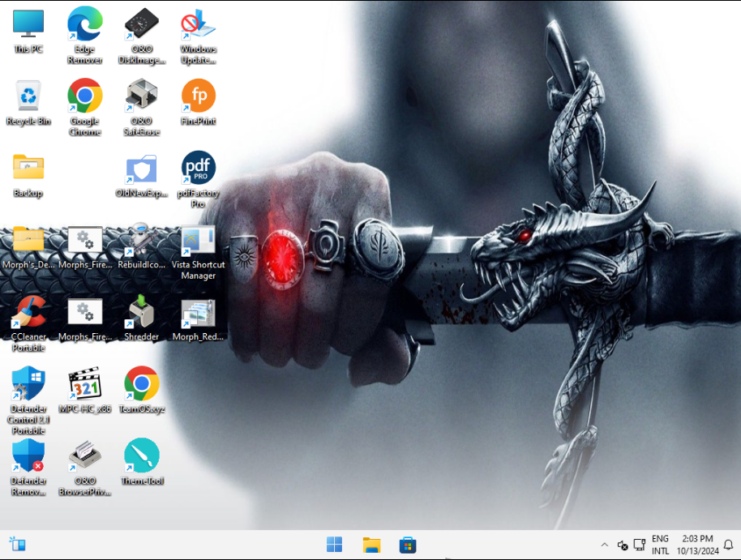Select the Edge Remover shortcut
The height and width of the screenshot is (560, 741).
85,36
